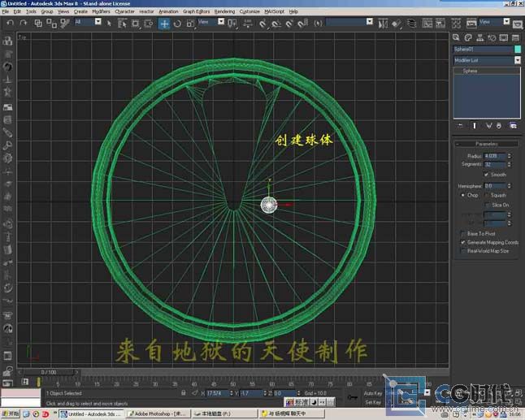525x420 pixels.
Task: Activate the Select and Scale tool
Action: 190,24
